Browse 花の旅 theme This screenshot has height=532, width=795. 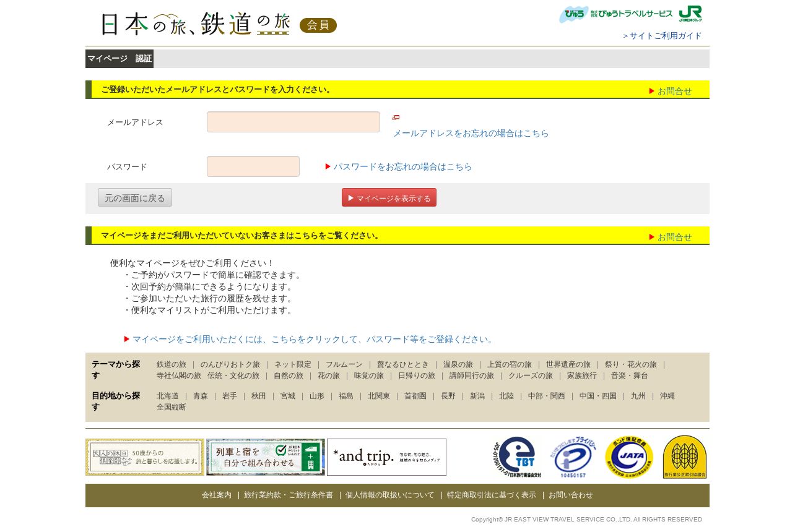click(x=329, y=375)
